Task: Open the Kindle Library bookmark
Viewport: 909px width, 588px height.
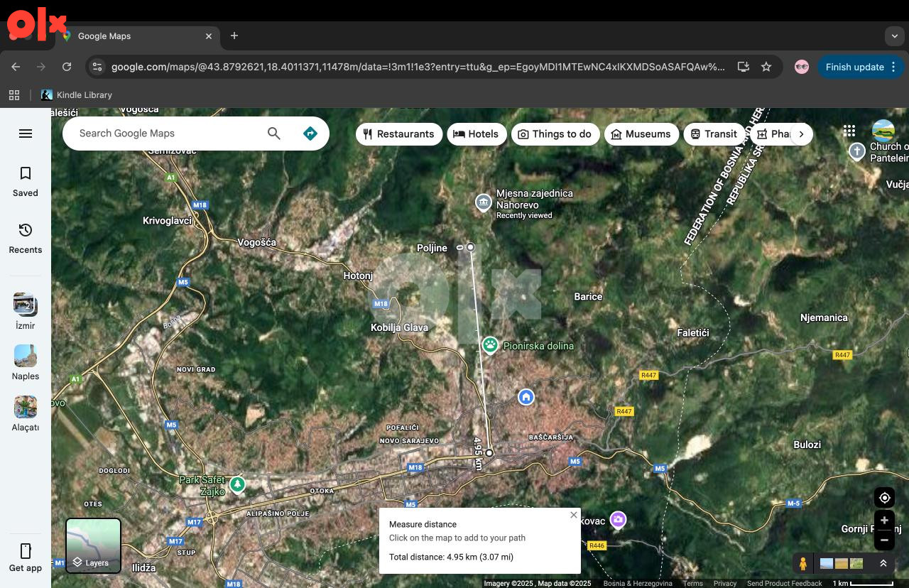Action: click(77, 94)
